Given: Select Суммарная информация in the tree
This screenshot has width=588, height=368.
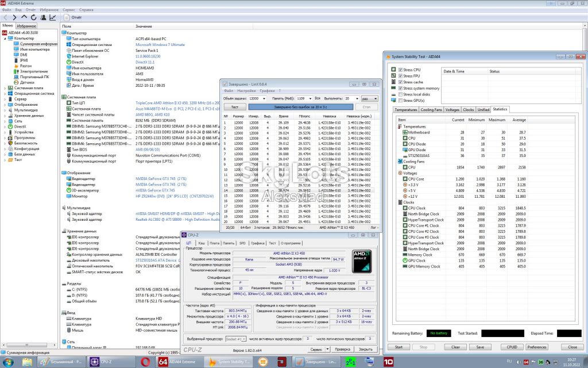Looking at the screenshot, I should tap(38, 44).
